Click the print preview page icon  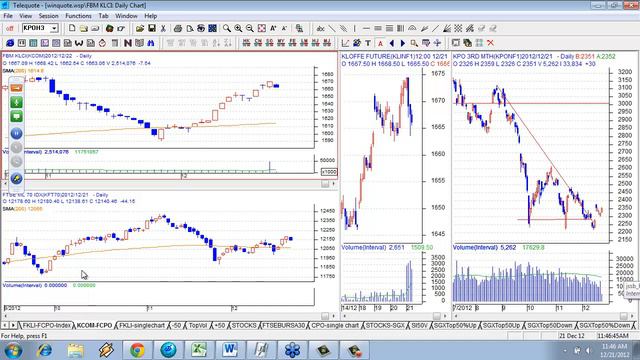coord(189,28)
